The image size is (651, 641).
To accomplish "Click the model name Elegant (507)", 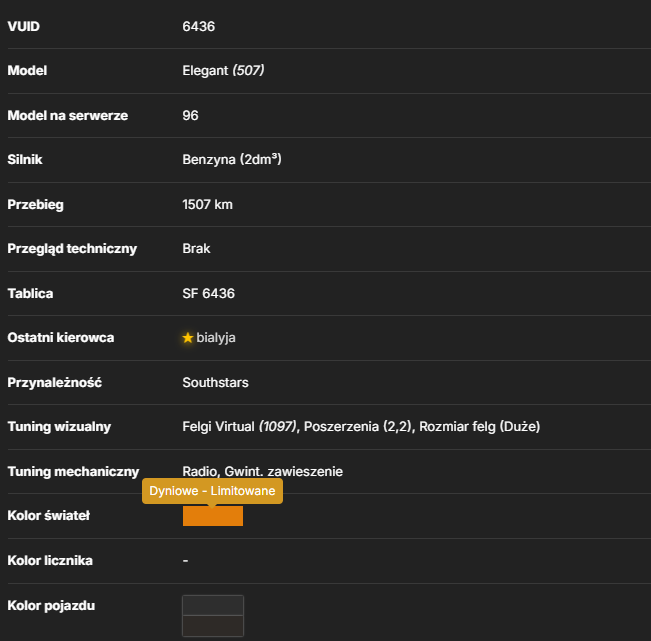I will tap(223, 71).
